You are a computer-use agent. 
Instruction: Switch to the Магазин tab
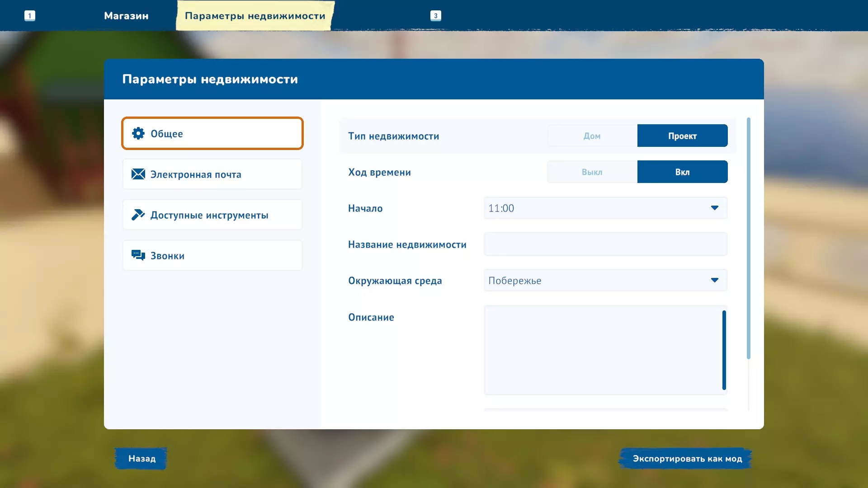click(x=126, y=16)
